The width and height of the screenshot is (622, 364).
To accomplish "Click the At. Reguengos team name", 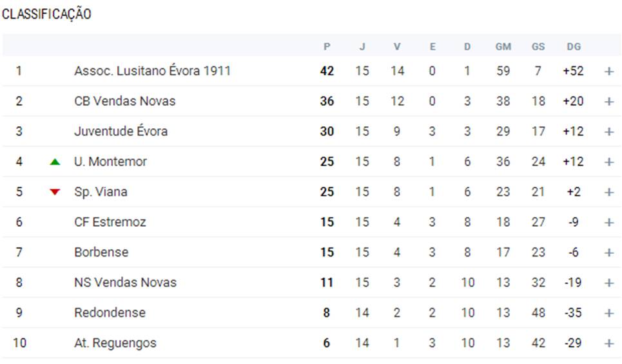I will [115, 343].
